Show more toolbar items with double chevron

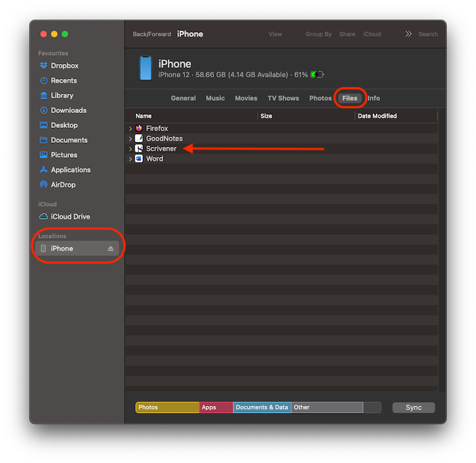click(408, 34)
